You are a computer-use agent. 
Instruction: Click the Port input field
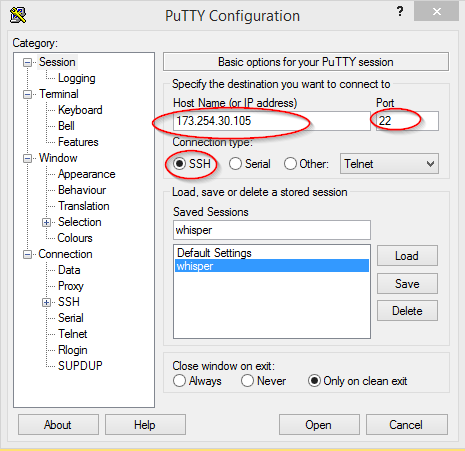(x=407, y=121)
